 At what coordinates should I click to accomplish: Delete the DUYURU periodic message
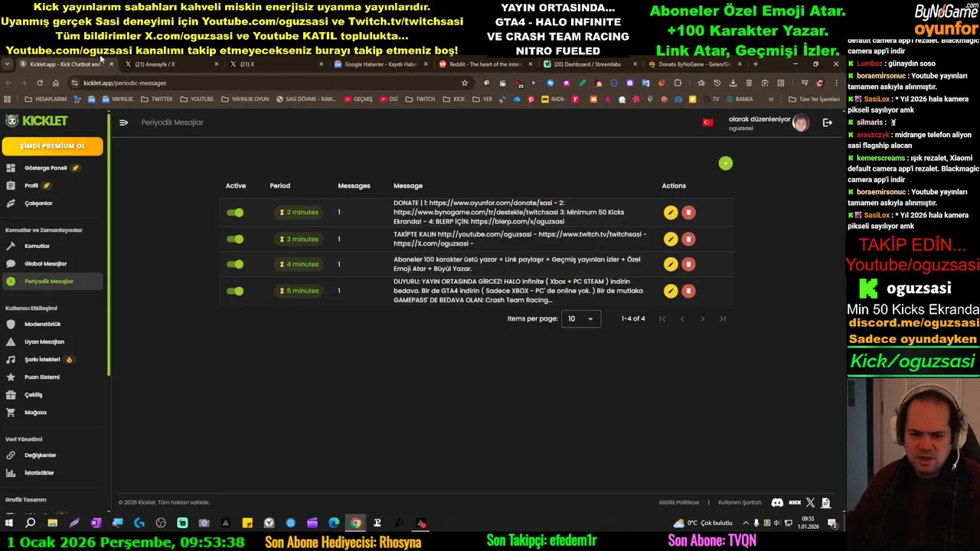688,291
